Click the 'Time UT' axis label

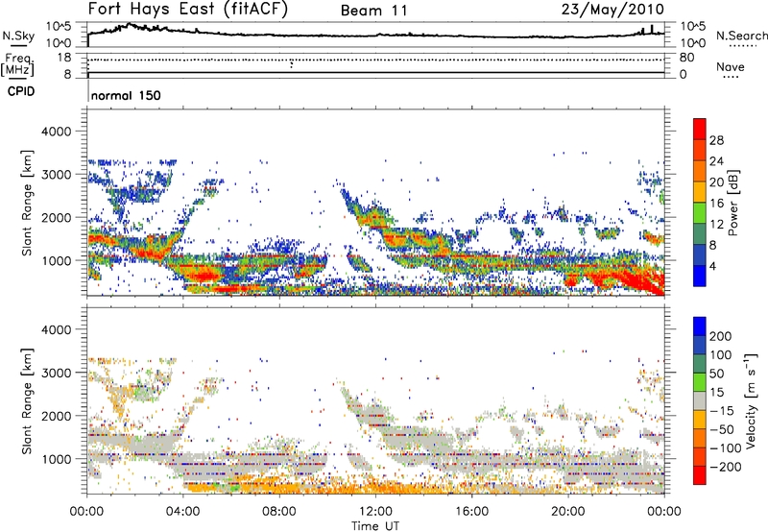coord(375,525)
